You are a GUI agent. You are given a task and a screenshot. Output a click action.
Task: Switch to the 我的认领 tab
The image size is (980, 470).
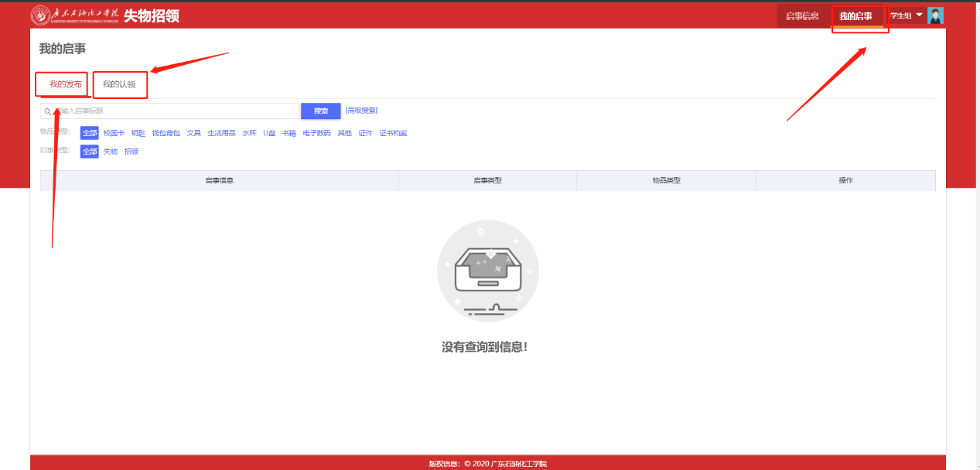point(119,84)
